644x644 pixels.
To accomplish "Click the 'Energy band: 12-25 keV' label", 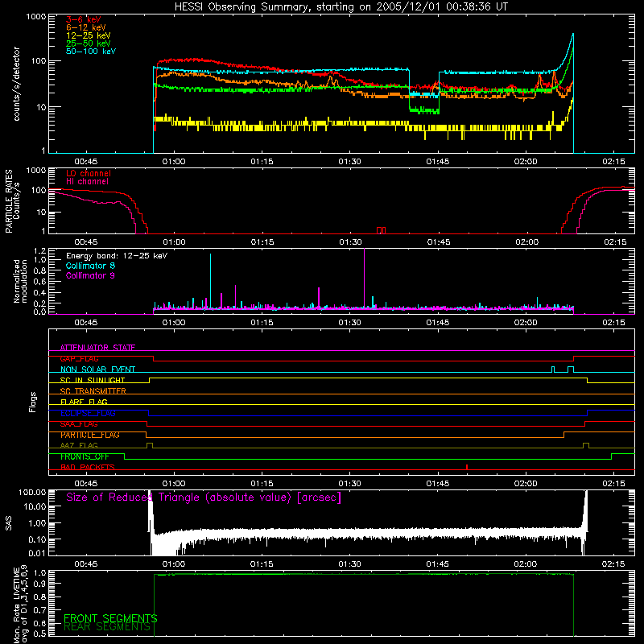I will 117,256.
